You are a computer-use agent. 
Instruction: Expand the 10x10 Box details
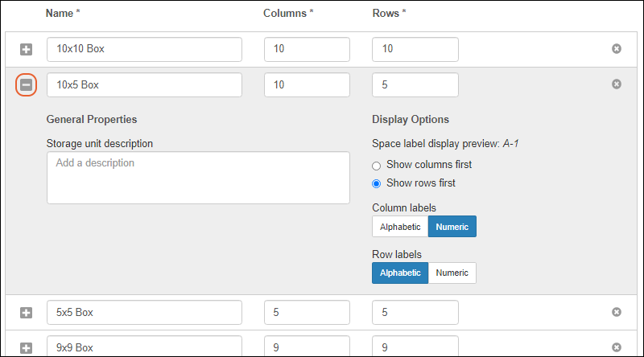26,49
